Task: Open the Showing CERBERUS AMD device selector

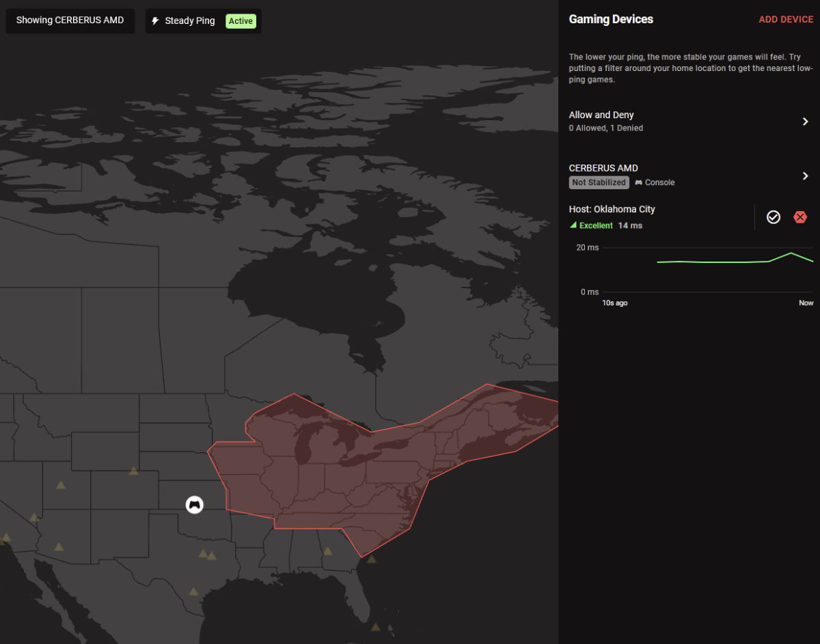Action: tap(70, 20)
